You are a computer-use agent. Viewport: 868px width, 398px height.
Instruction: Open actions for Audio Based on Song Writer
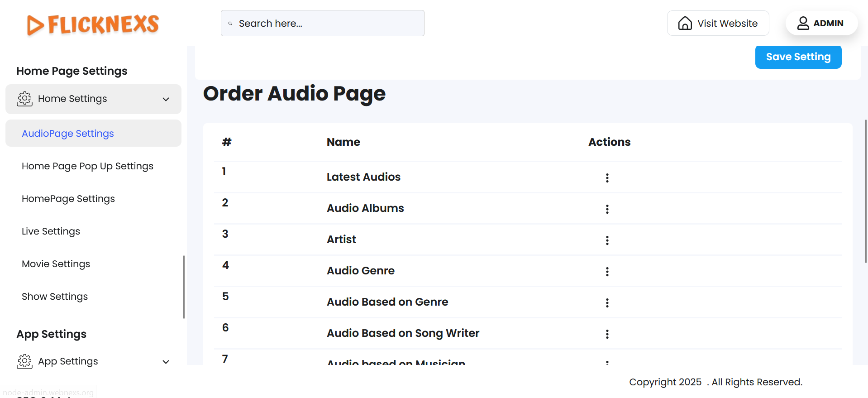click(607, 334)
